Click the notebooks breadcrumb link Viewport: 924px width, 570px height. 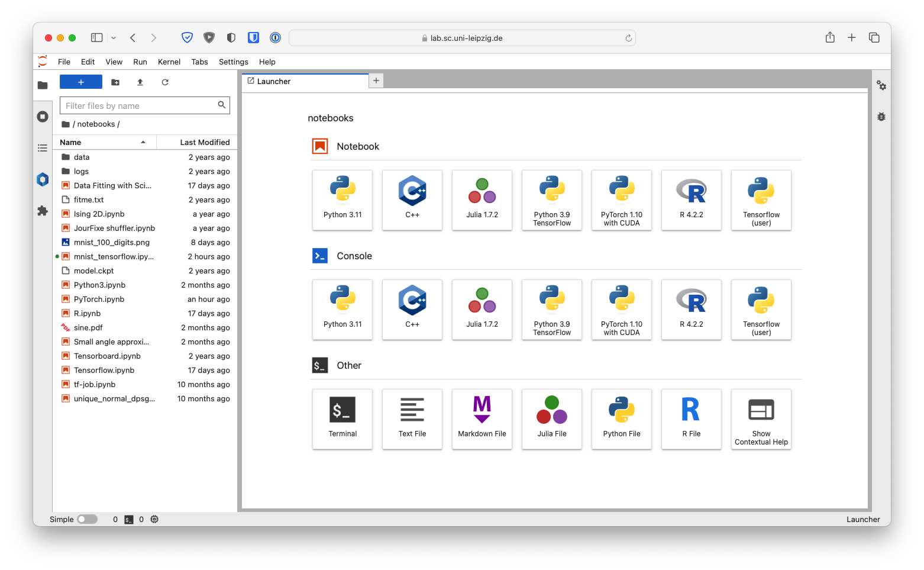pos(96,124)
